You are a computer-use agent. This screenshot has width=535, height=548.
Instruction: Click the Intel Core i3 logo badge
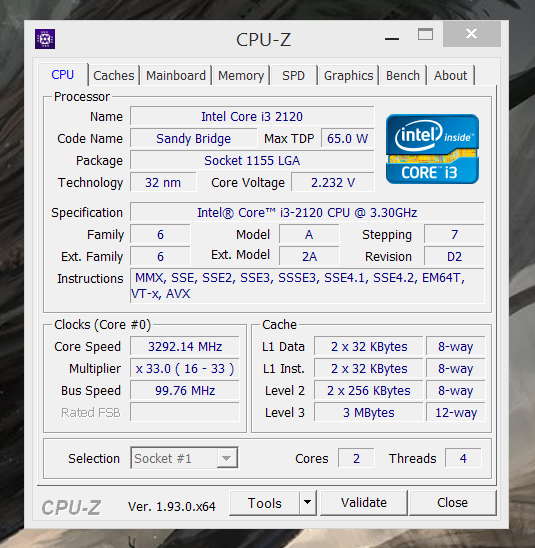(432, 149)
